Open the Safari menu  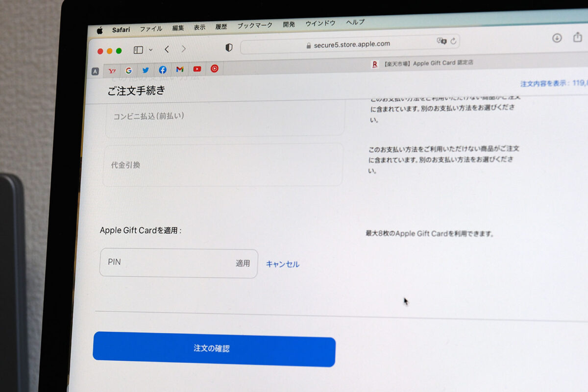click(x=121, y=30)
